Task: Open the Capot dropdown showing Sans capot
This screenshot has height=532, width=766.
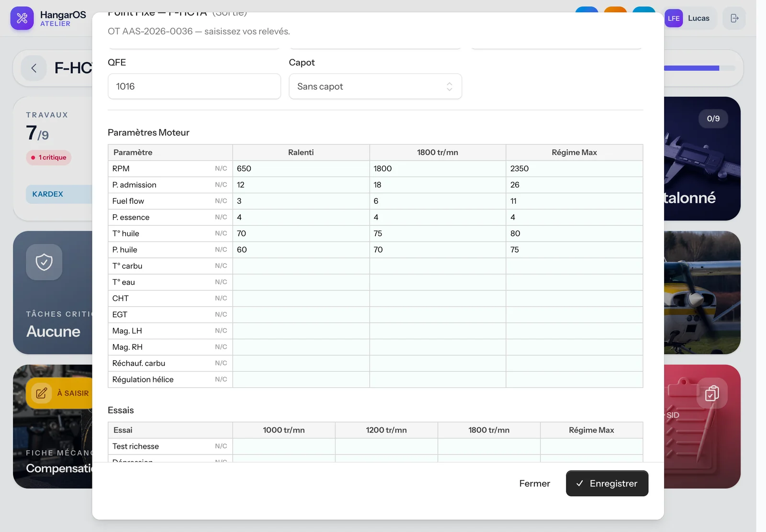Action: (x=375, y=87)
